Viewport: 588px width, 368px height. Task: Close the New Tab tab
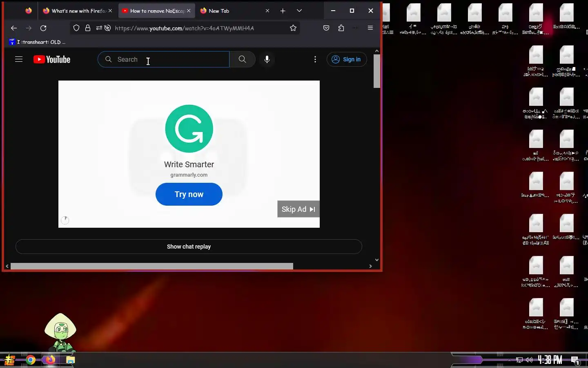tap(267, 11)
